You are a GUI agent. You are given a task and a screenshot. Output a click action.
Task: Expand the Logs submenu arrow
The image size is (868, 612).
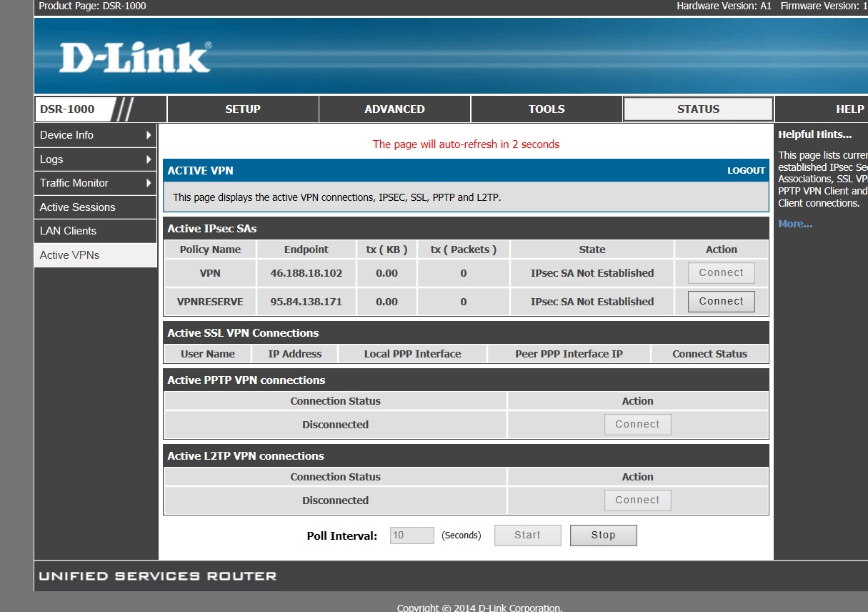(149, 159)
